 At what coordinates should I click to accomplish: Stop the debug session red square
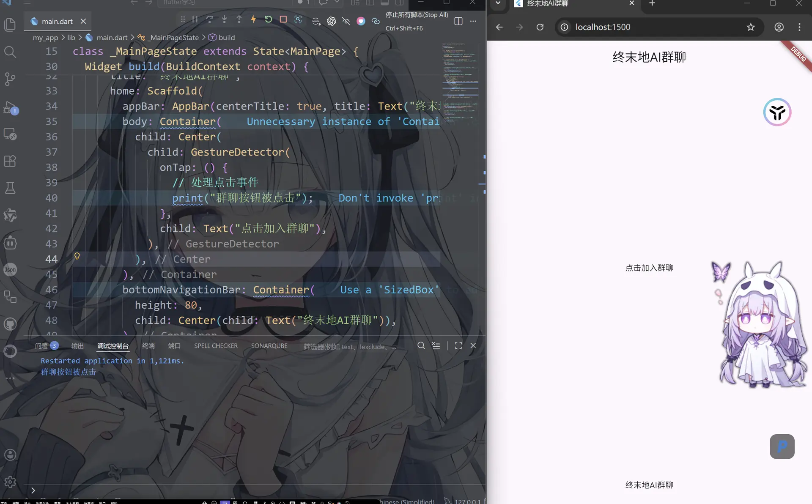[283, 19]
